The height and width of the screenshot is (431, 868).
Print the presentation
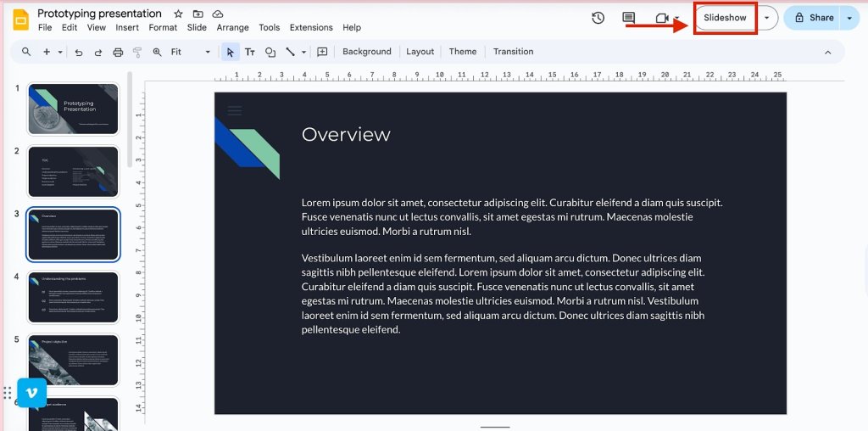tap(118, 52)
